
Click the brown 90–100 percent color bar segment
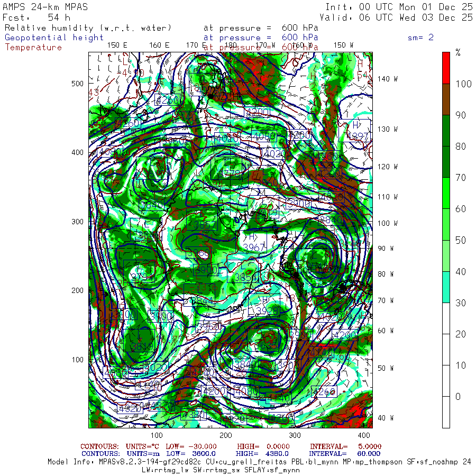point(446,99)
